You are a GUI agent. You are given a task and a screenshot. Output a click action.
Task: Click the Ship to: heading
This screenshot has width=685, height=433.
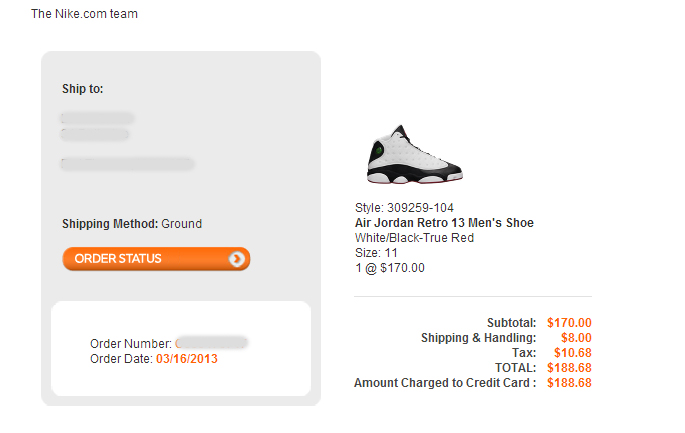(x=83, y=89)
